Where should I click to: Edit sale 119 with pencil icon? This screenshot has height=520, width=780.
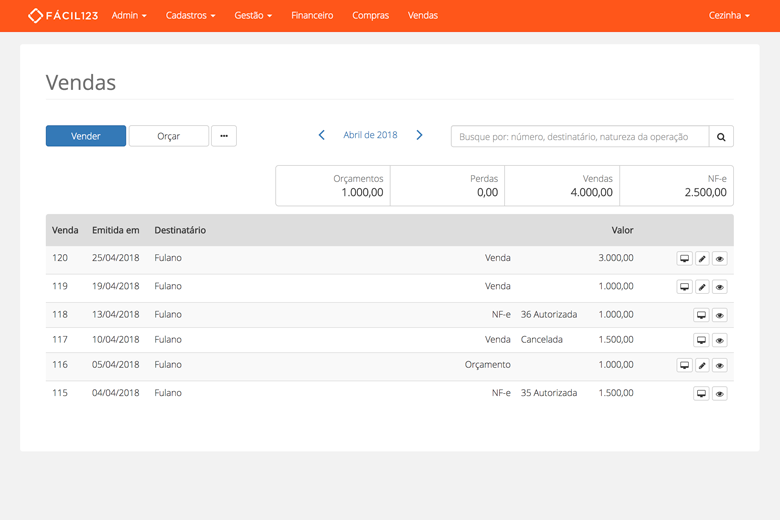(x=702, y=287)
